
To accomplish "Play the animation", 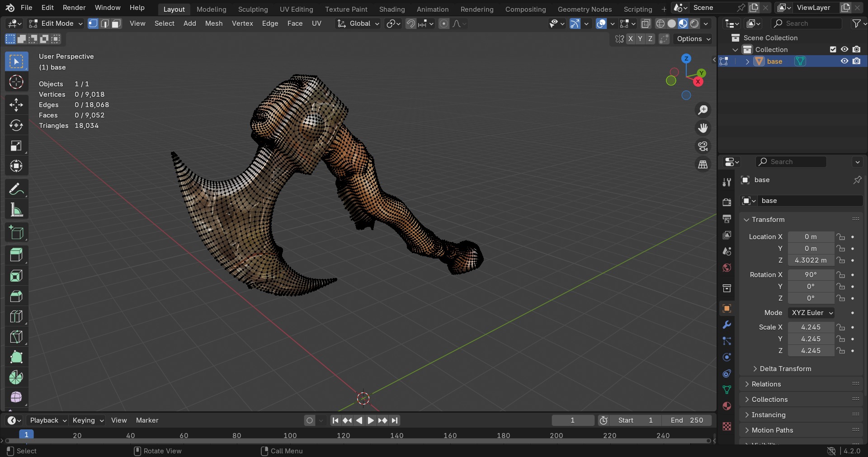I will pyautogui.click(x=371, y=420).
